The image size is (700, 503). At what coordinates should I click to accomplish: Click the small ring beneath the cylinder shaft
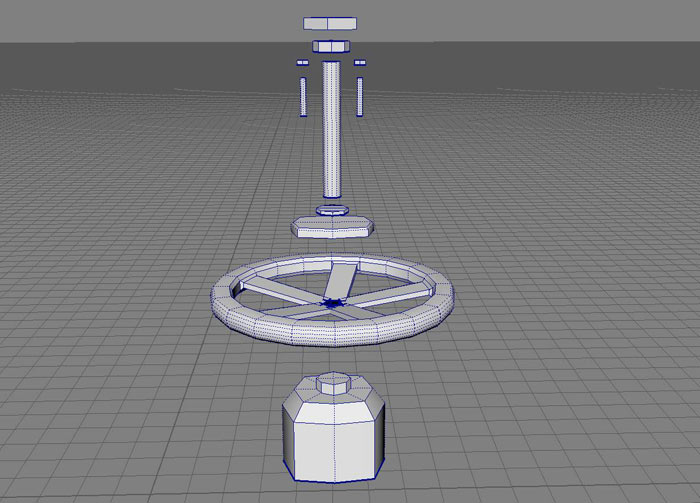331,210
